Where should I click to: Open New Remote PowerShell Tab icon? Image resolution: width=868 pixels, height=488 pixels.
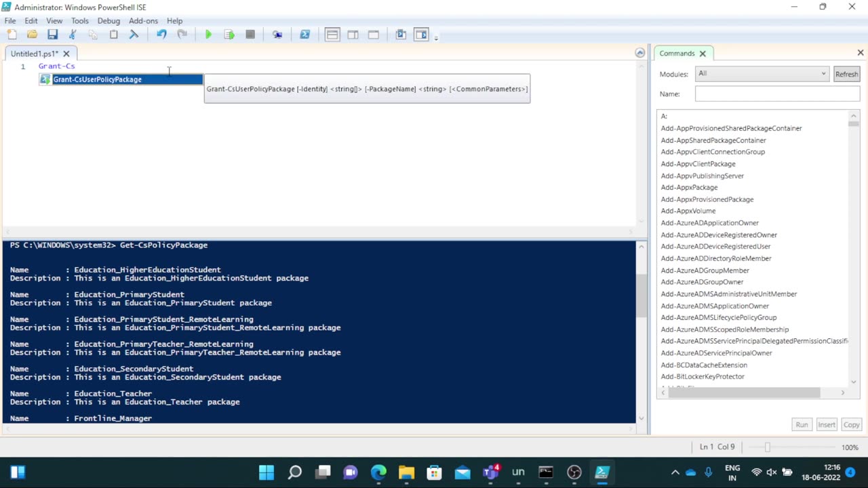tap(277, 35)
